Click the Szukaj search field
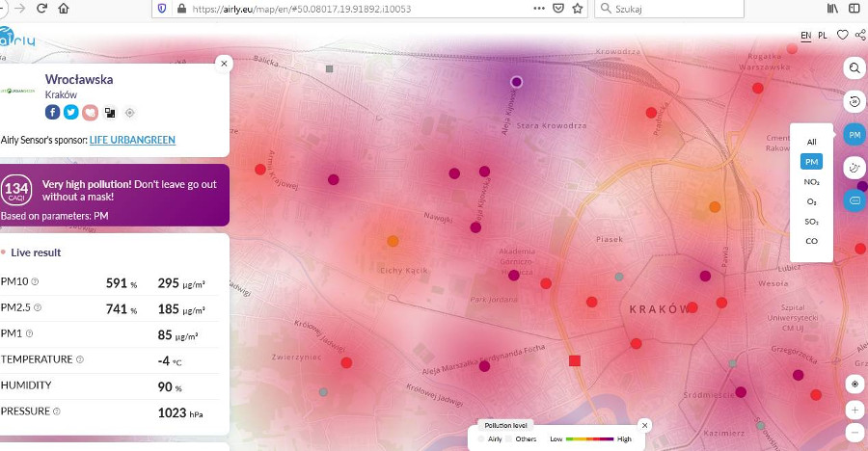This screenshot has height=451, width=868. click(669, 9)
